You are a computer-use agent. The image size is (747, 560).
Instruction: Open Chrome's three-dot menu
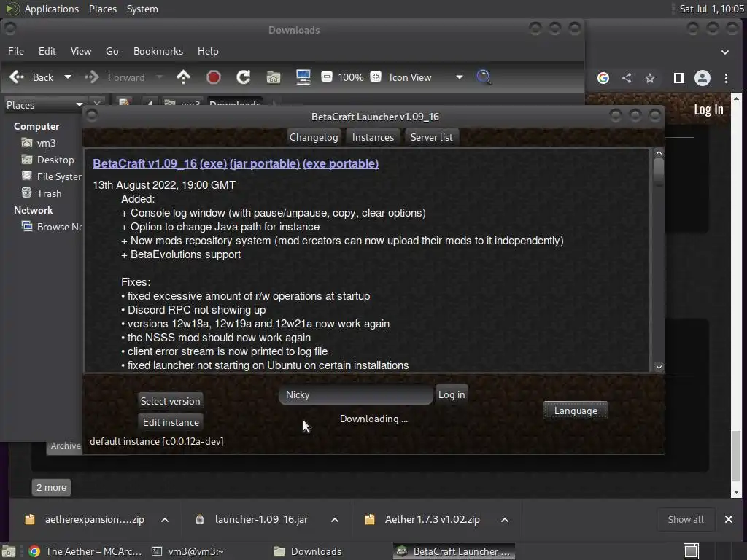[726, 78]
